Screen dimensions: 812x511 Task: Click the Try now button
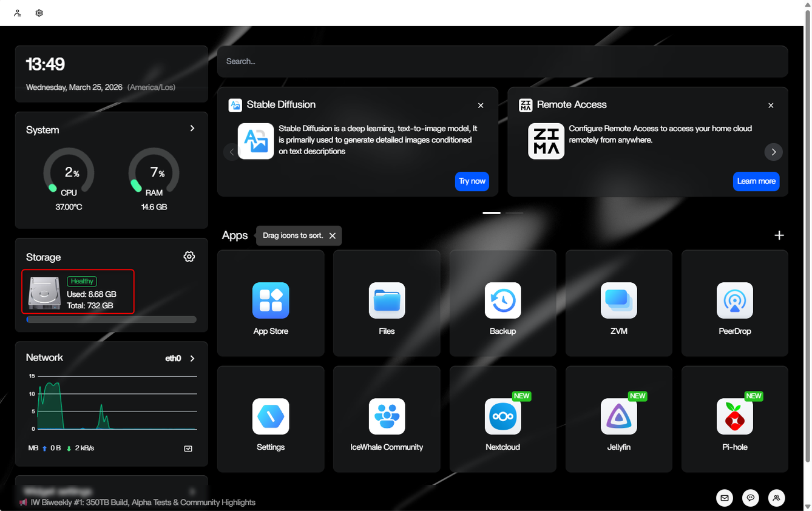click(x=472, y=181)
